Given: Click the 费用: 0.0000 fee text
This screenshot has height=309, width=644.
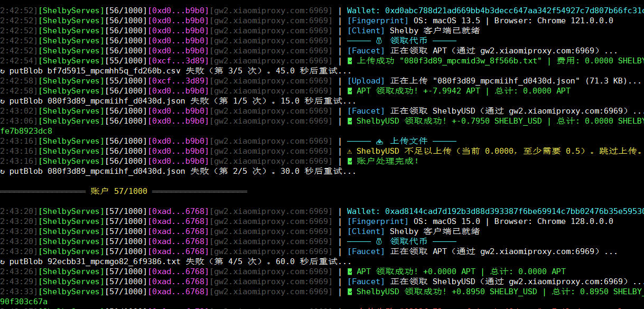Looking at the screenshot, I should (x=585, y=61).
